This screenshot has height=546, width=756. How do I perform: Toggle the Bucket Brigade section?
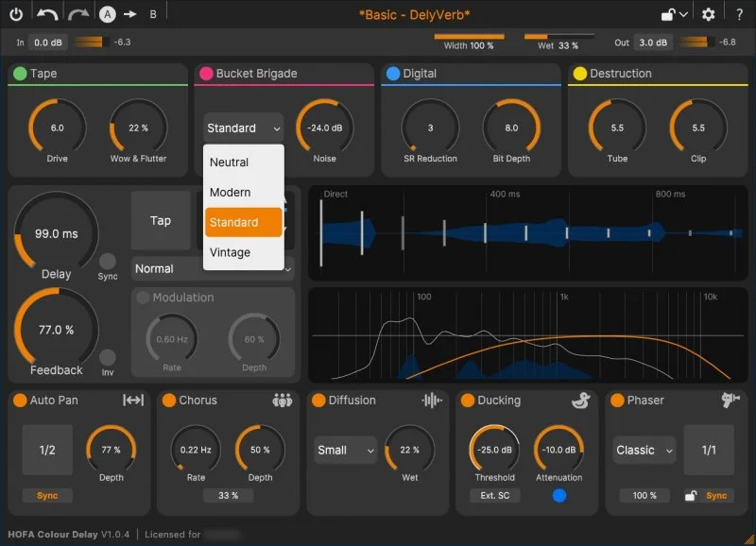pyautogui.click(x=206, y=74)
